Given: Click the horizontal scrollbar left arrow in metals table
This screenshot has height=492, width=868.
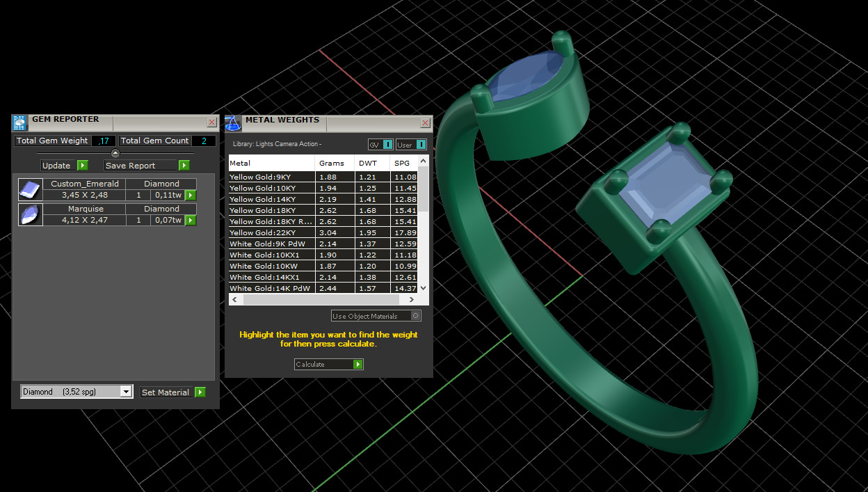Looking at the screenshot, I should point(235,299).
